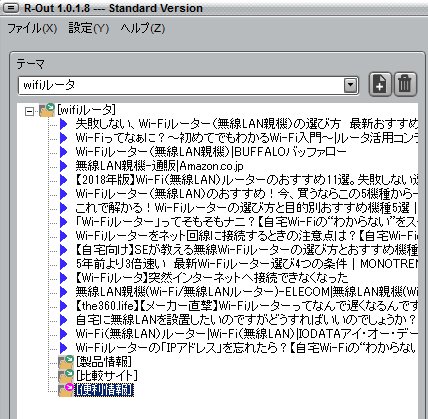
Task: Open the theme dropdown arrow
Action: coord(350,85)
